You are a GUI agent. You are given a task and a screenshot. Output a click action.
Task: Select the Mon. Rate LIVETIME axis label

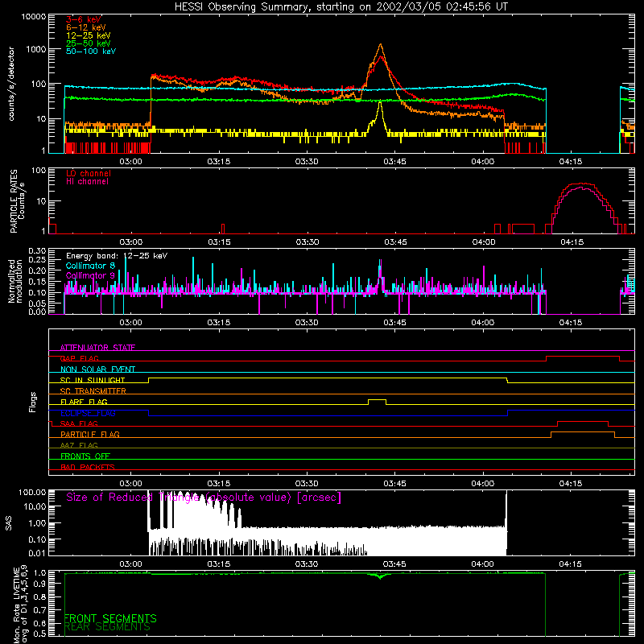point(17,605)
